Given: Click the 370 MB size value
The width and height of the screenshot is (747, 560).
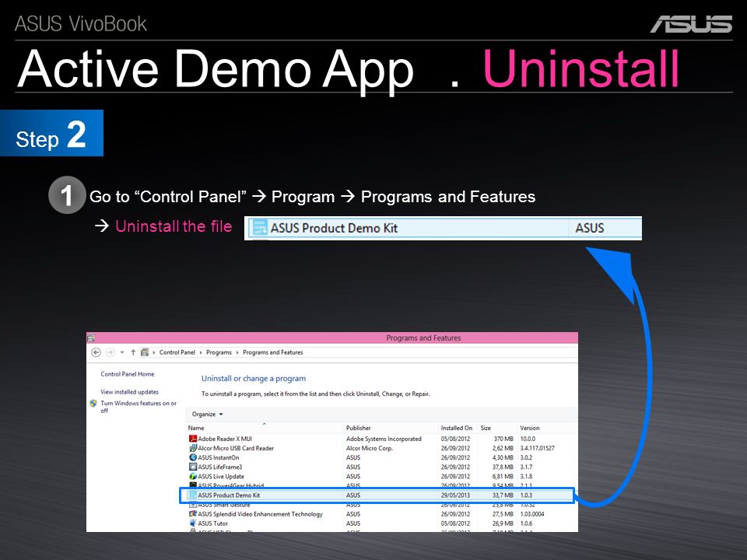Looking at the screenshot, I should 503,439.
